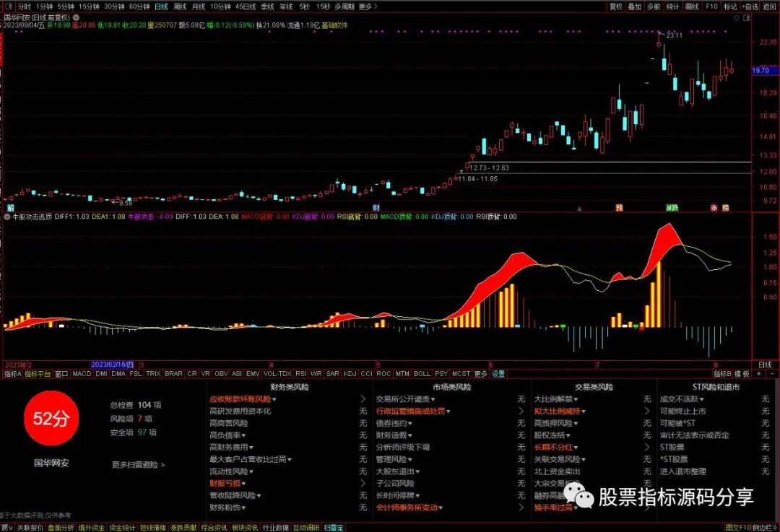Expand the 更多 periods menu at top

[x=368, y=6]
